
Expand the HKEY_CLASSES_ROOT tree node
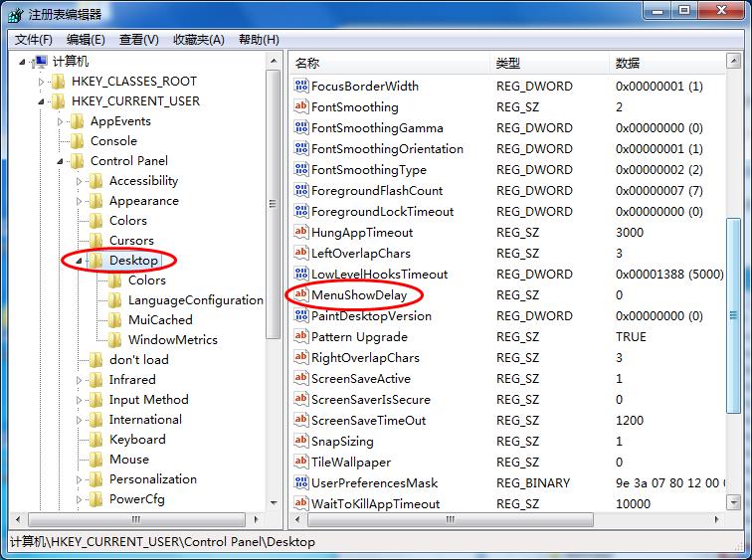click(x=42, y=82)
